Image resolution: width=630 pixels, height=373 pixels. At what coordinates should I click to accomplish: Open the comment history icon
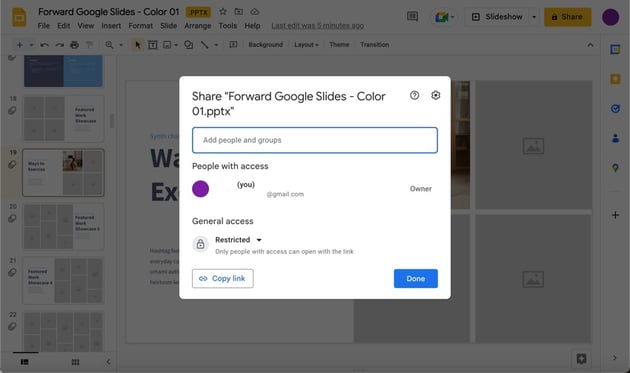(x=412, y=16)
